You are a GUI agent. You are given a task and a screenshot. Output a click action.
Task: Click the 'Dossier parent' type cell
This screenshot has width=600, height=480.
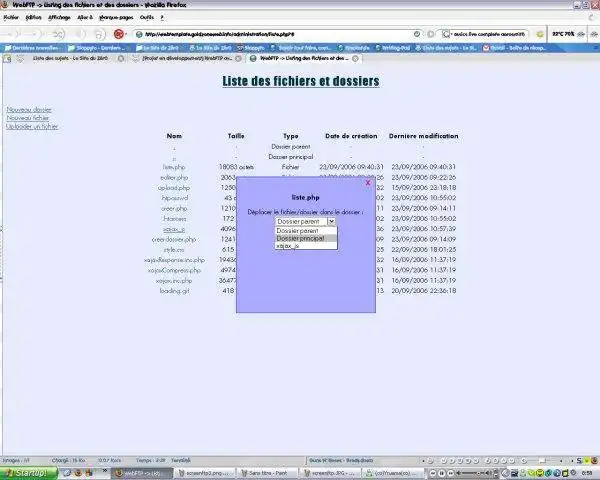pos(291,147)
